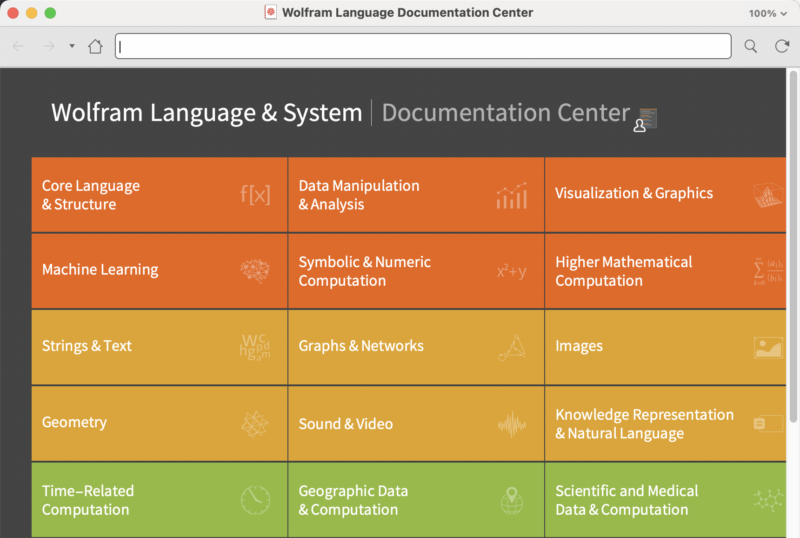Reload the page with refresh icon
Viewport: 800px width, 538px height.
(x=782, y=46)
